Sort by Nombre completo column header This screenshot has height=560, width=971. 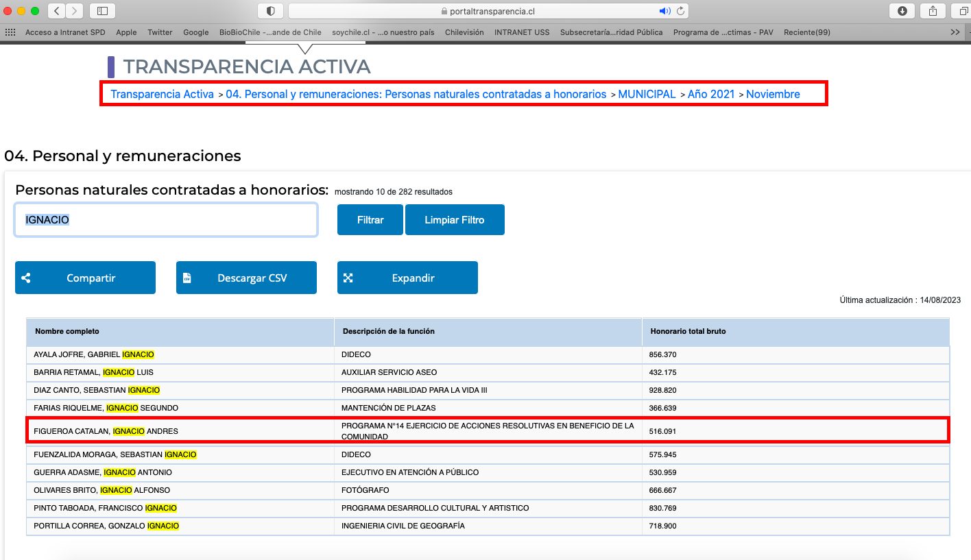point(180,332)
